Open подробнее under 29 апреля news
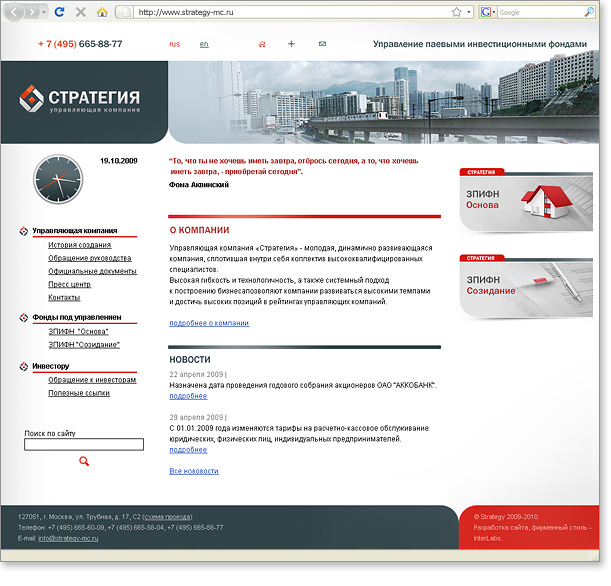Viewport: 611px width, 586px height. tap(188, 450)
